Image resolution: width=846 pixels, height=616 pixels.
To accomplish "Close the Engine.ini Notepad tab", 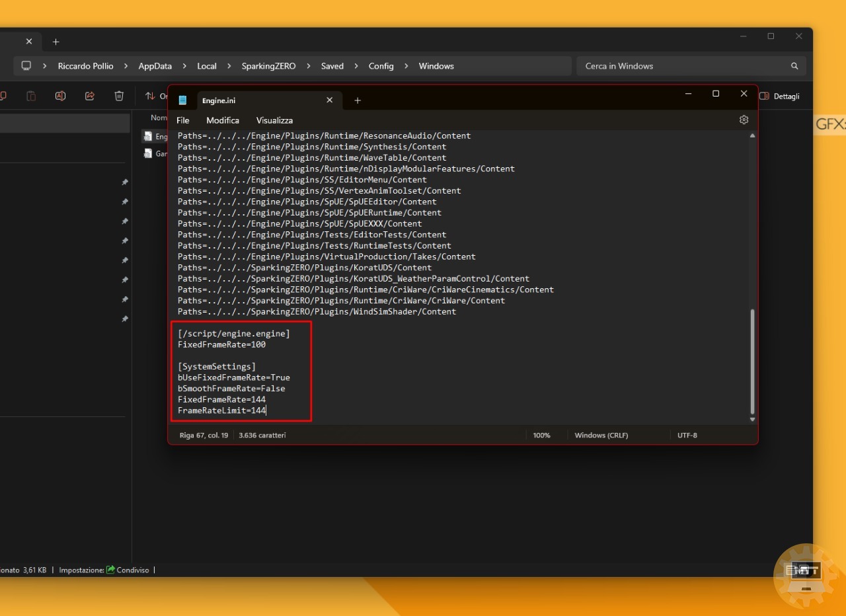I will [x=329, y=100].
